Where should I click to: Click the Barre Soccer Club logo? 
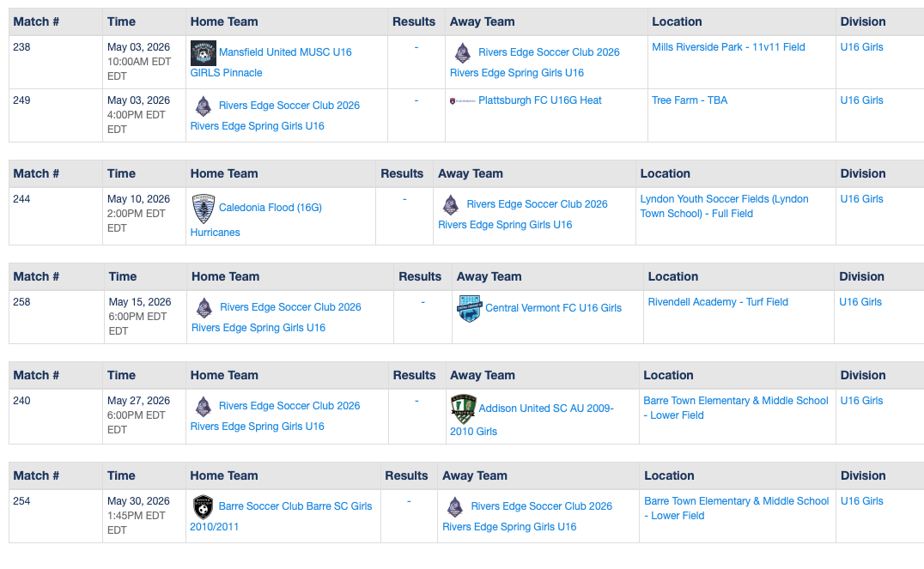(203, 507)
